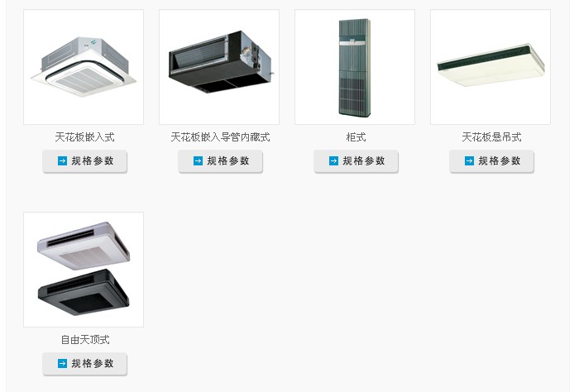The image size is (579, 392).
Task: Click blue arrow icon under 天花板嵌入导管内藏式
Action: 198,161
